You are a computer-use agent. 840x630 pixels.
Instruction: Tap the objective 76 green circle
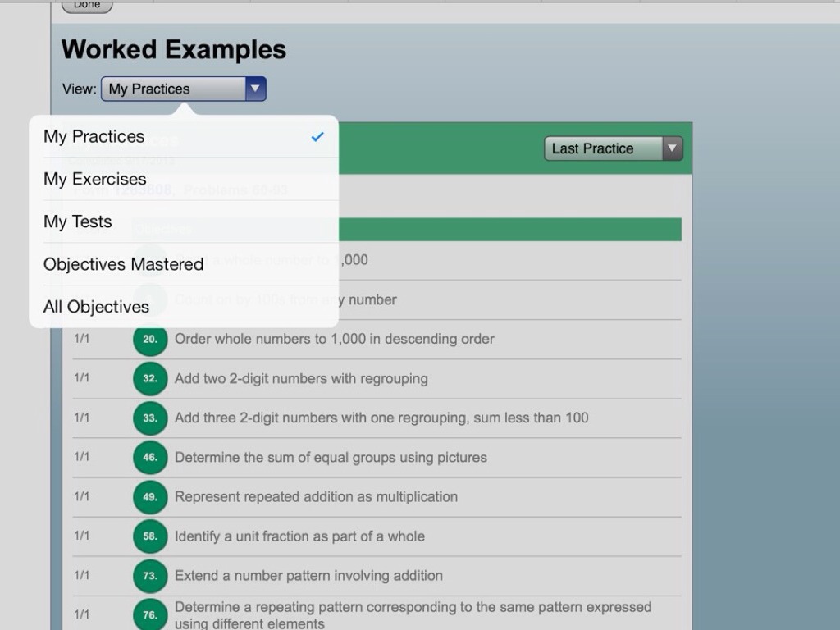click(x=150, y=615)
